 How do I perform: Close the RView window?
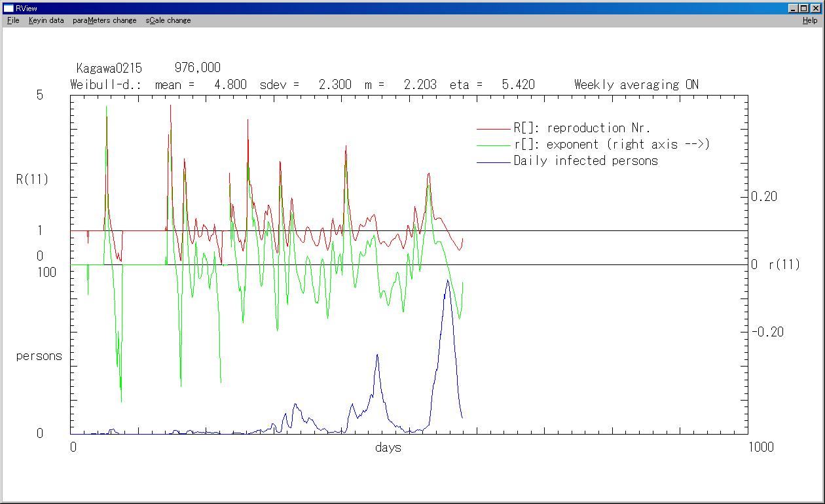point(815,8)
